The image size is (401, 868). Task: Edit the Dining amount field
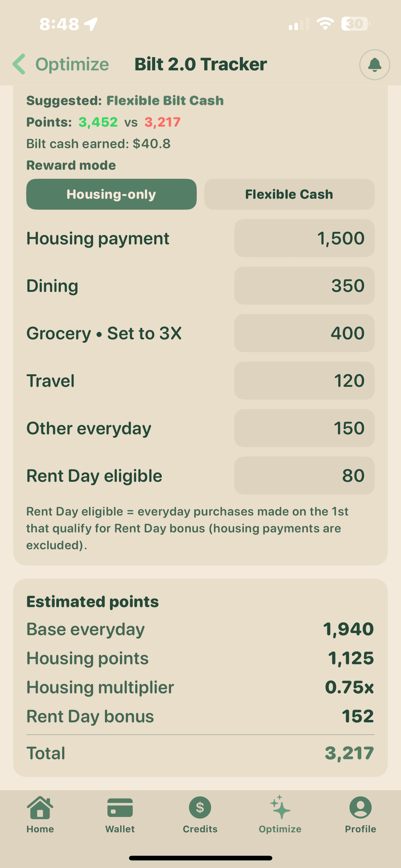point(304,286)
